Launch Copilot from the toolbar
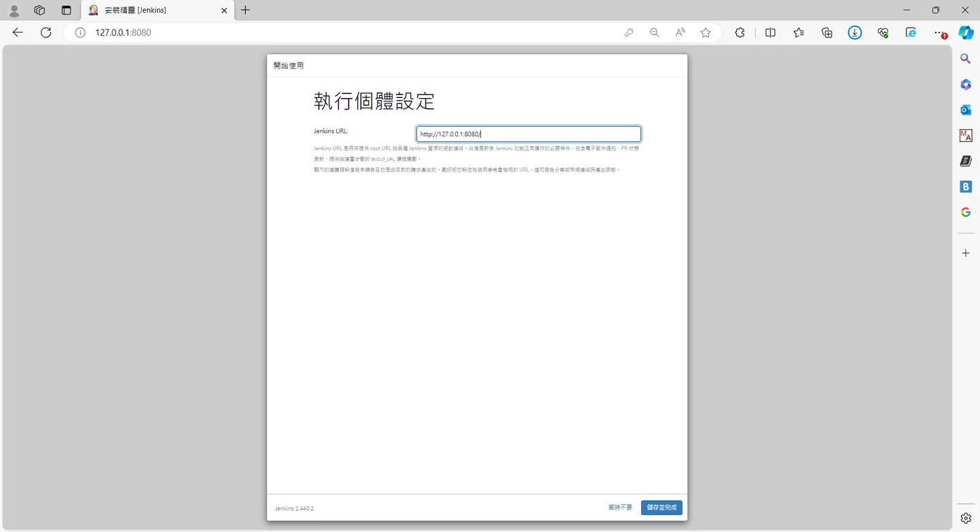 (966, 32)
